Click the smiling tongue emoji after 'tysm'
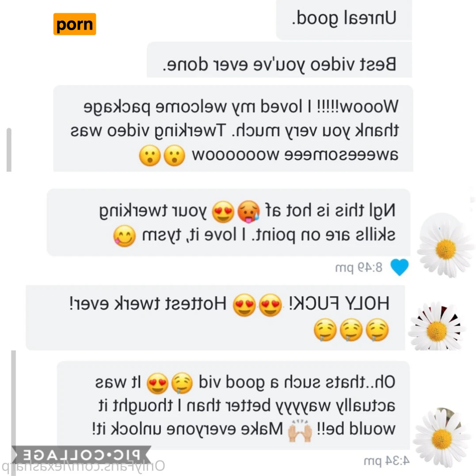The width and height of the screenshot is (476, 476). [125, 236]
